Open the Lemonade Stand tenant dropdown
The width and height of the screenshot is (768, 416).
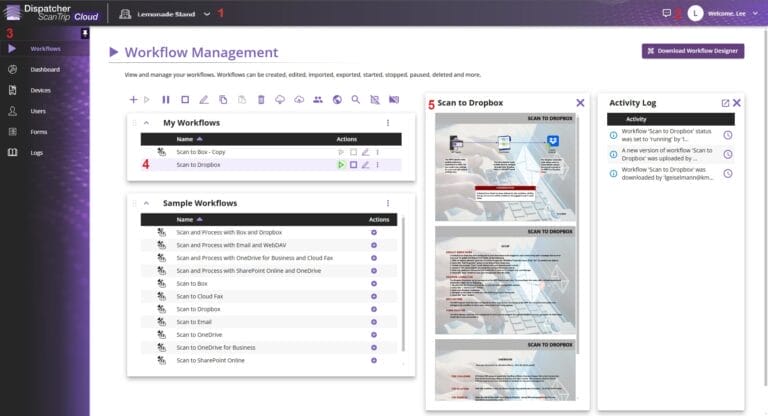tap(207, 14)
